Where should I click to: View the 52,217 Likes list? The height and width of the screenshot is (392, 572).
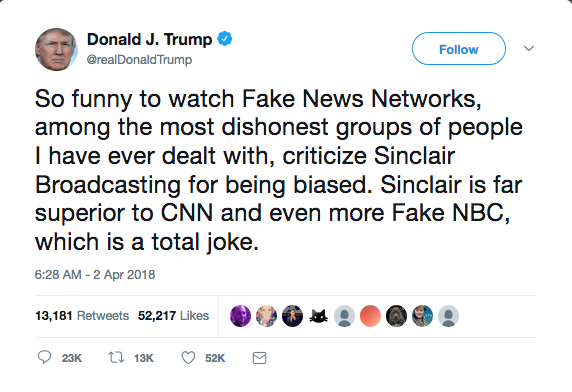(173, 315)
